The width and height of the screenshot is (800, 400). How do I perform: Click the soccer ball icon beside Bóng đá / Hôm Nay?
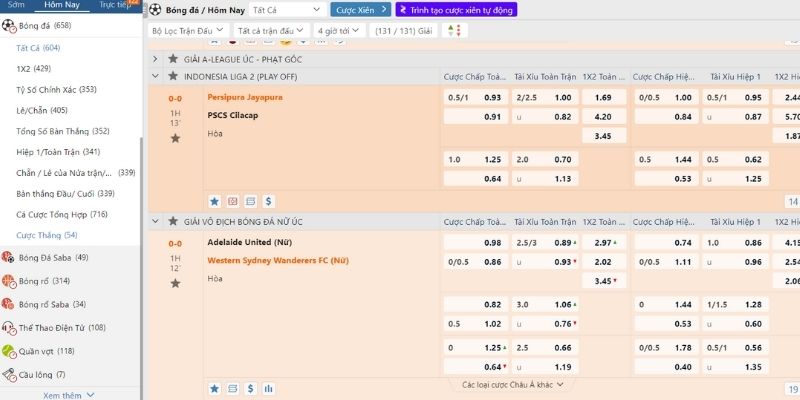pos(155,10)
